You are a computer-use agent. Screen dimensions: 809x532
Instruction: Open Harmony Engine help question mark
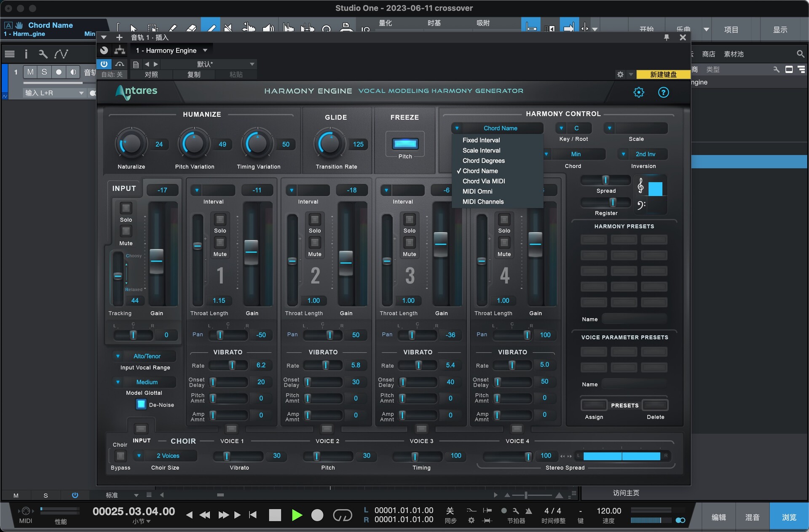click(663, 92)
